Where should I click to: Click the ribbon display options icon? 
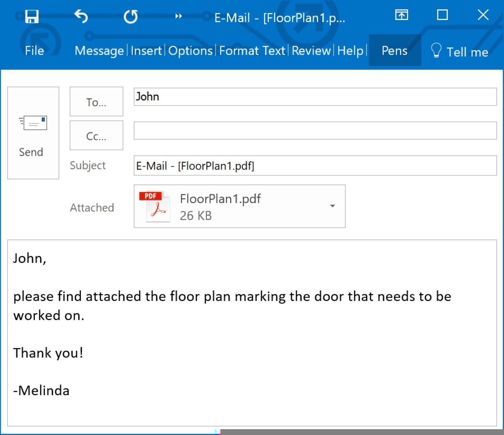pos(401,15)
